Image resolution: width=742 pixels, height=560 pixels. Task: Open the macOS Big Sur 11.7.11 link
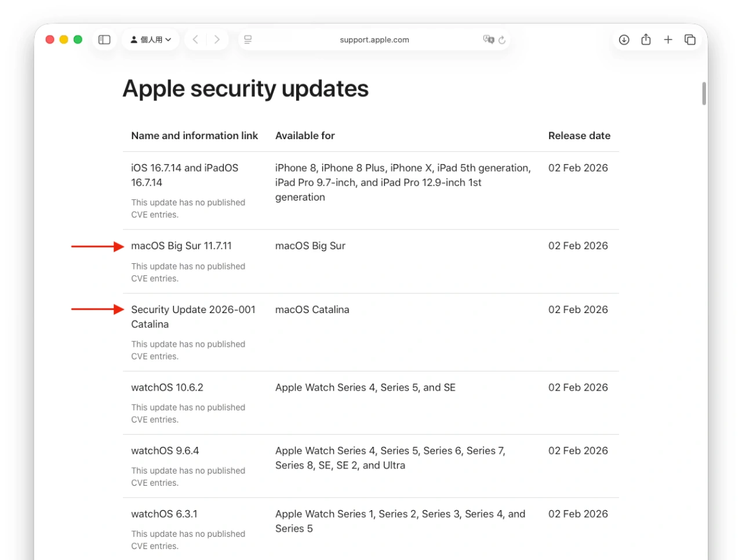coord(181,245)
